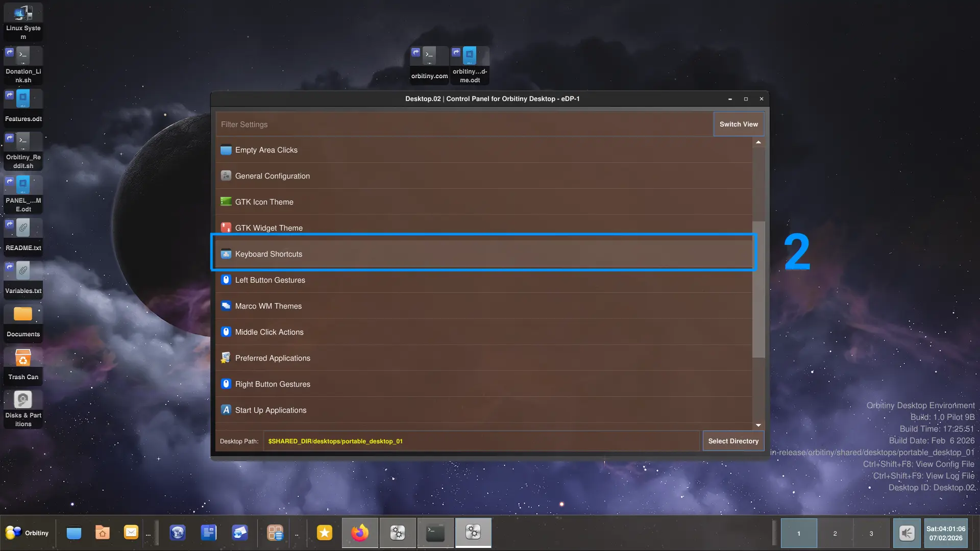This screenshot has height=551, width=980.
Task: Open General Configuration entry
Action: point(272,176)
